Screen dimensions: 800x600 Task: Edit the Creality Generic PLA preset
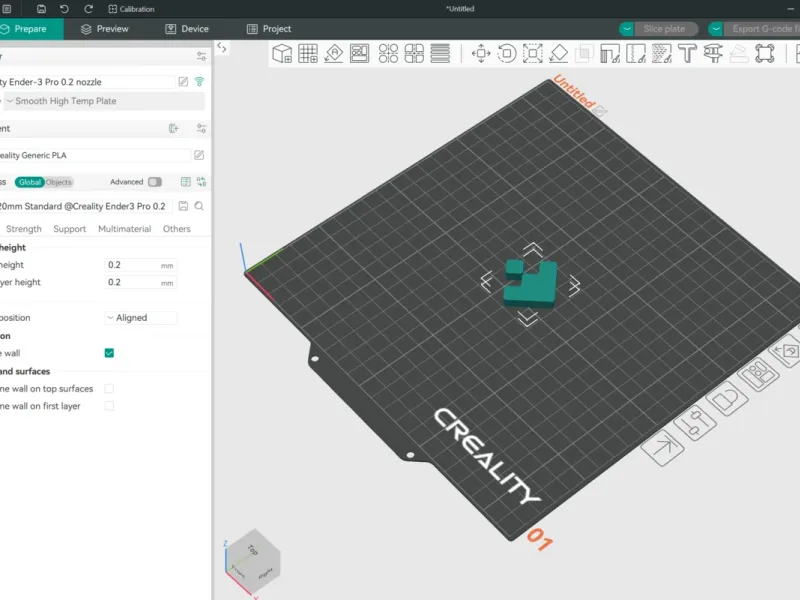point(199,155)
